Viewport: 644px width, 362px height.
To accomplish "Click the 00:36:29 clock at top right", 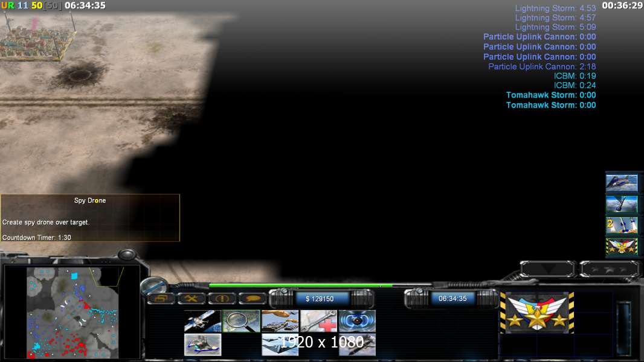I will coord(622,5).
